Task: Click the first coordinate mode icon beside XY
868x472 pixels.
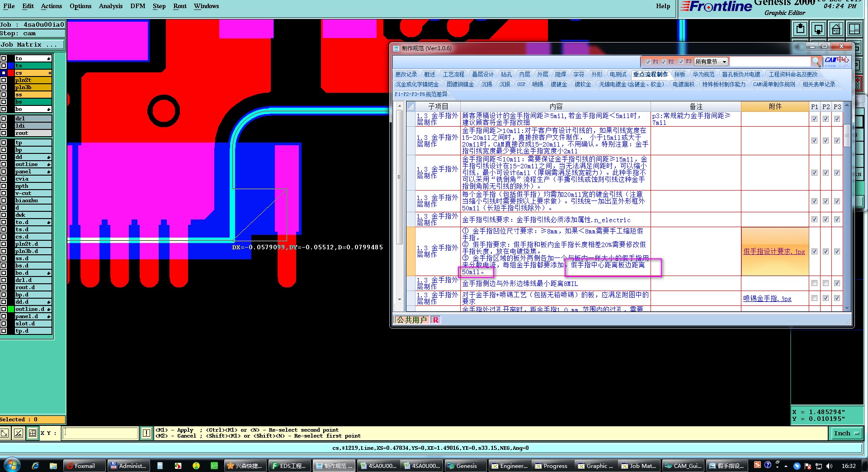Action: click(x=5, y=433)
